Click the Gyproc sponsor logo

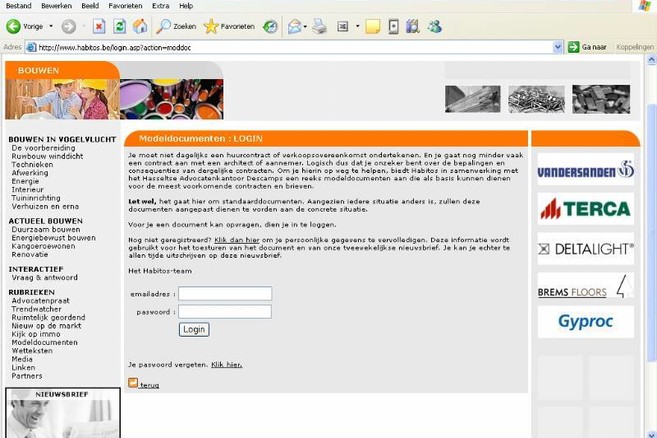click(x=585, y=322)
